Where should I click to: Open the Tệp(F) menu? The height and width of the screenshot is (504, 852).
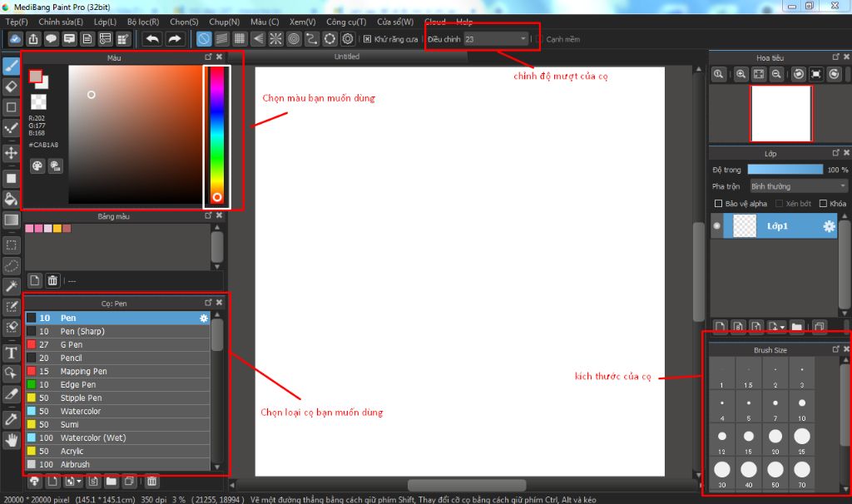[17, 22]
